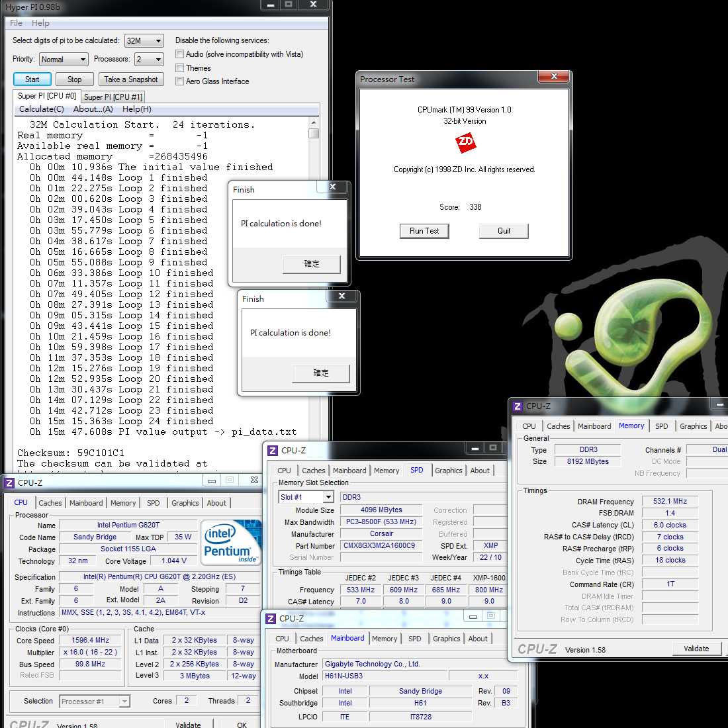Open Caches tab in CPU-Z Memory window
This screenshot has height=728, width=728.
tap(558, 426)
